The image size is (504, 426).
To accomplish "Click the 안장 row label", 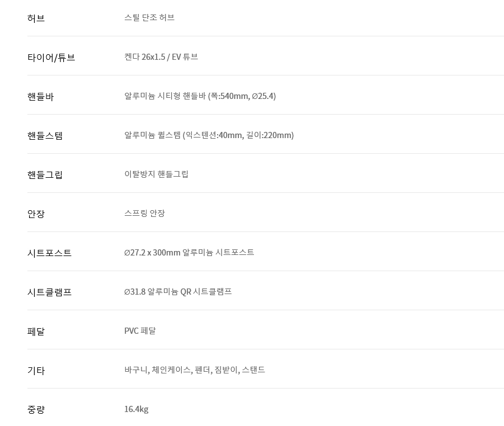I will [36, 214].
